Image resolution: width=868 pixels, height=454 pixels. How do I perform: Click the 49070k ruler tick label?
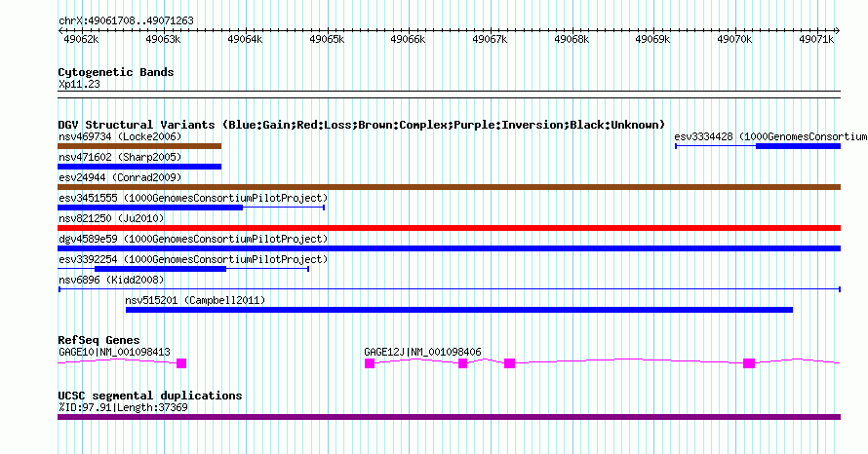[734, 39]
